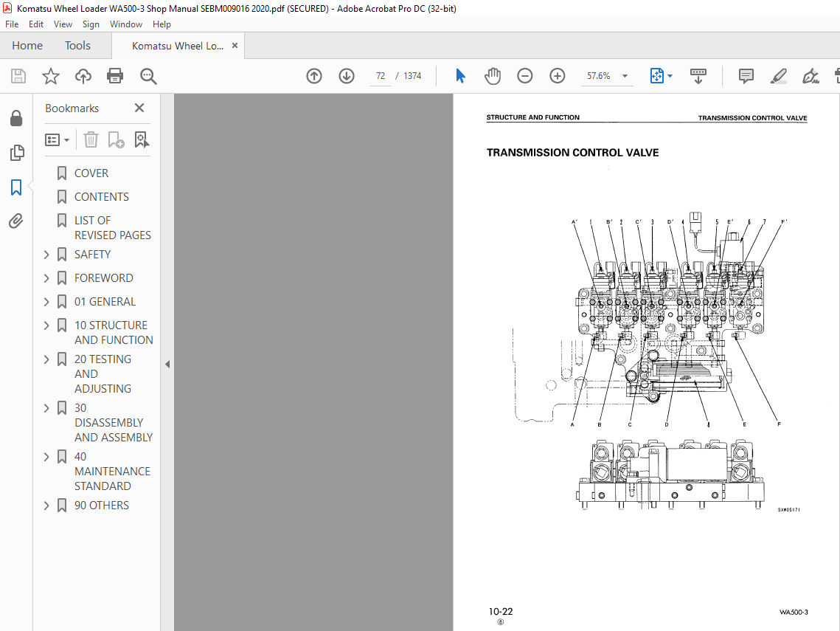840x631 pixels.
Task: Open the View menu
Action: 63,24
